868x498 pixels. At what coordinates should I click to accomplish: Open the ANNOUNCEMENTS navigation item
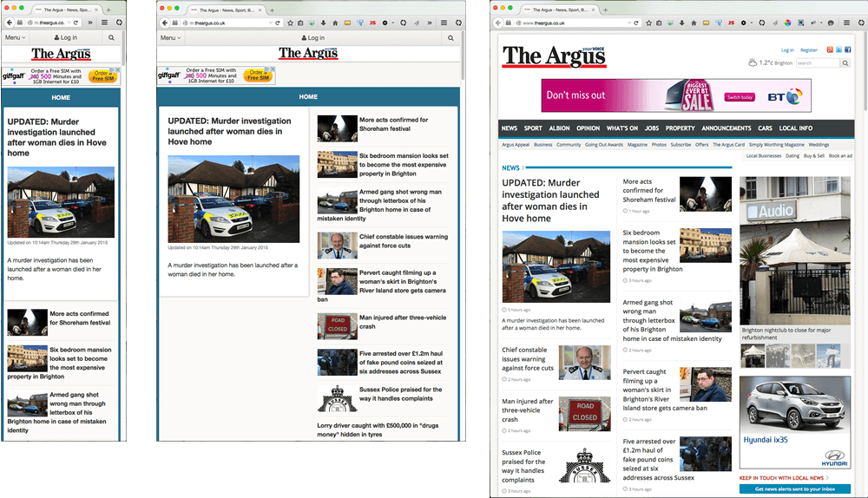click(727, 128)
